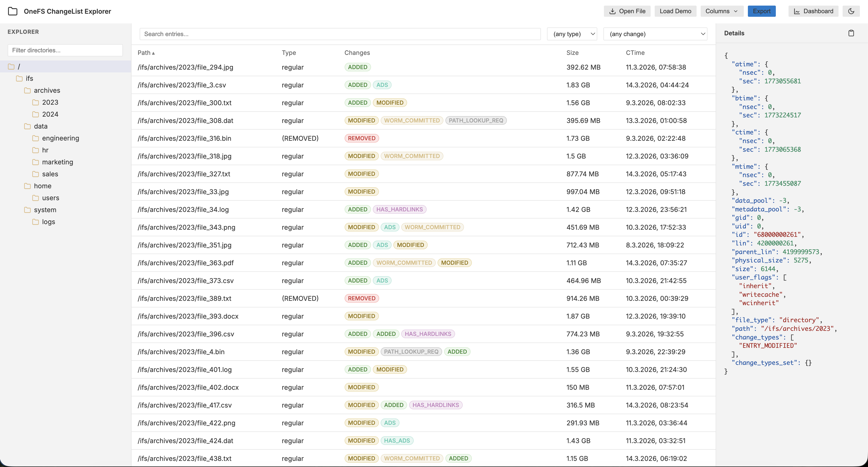Toggle dark mode with the moon icon
The height and width of the screenshot is (467, 868).
coord(851,11)
